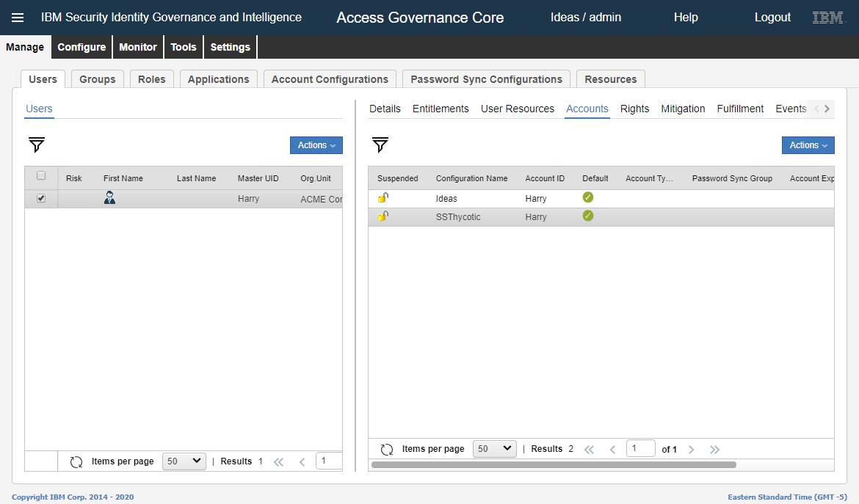
Task: Open the Tools menu
Action: pos(184,47)
